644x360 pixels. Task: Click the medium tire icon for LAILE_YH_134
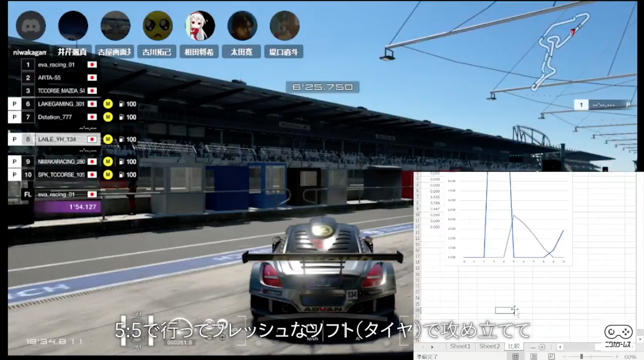pyautogui.click(x=108, y=139)
